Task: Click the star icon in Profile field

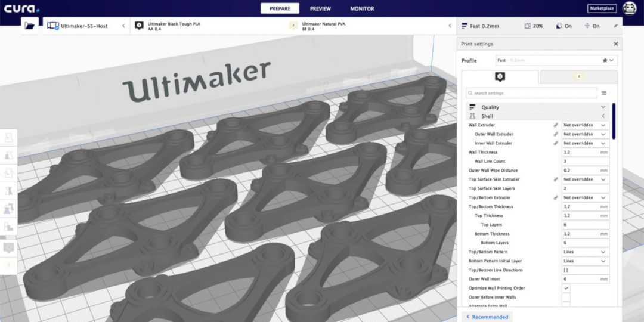Action: pos(605,60)
